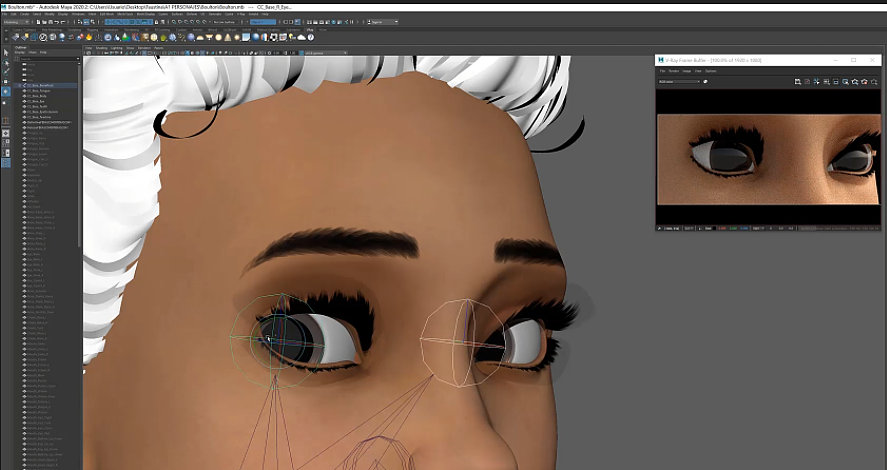Viewport: 887px width, 470px height.
Task: Open the viewport Shading menu
Action: pos(102,48)
